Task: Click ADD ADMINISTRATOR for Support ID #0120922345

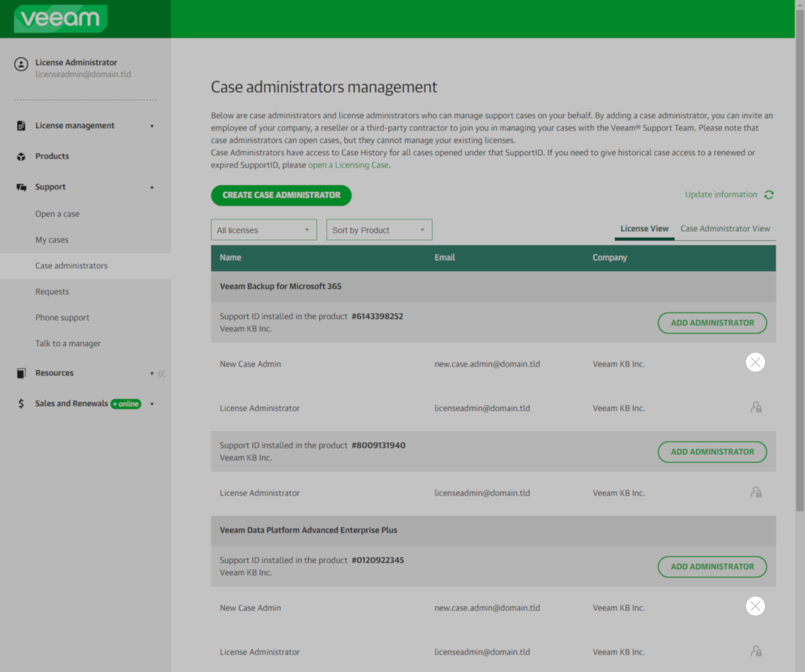Action: [x=712, y=567]
